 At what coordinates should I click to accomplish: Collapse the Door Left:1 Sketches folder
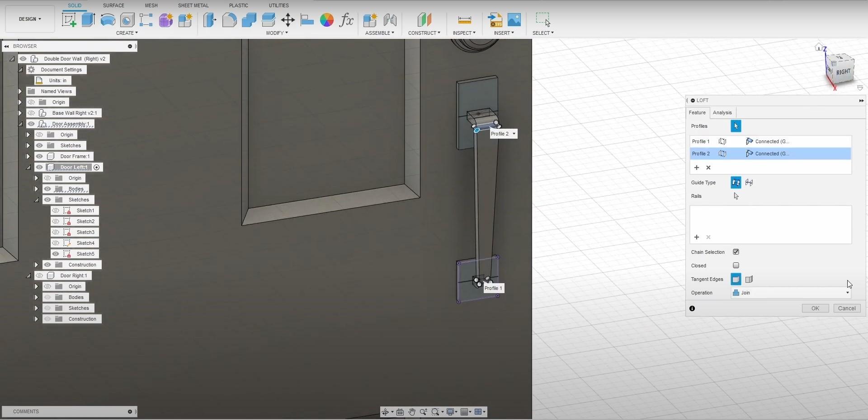click(36, 200)
